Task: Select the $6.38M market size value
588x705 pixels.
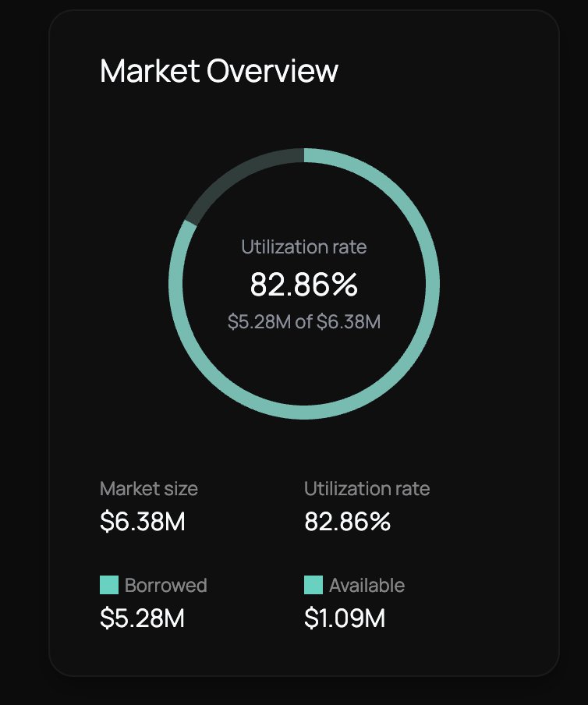Action: pyautogui.click(x=143, y=522)
